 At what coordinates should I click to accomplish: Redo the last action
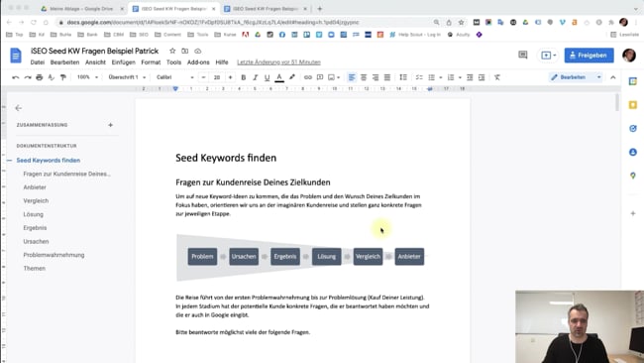point(28,77)
